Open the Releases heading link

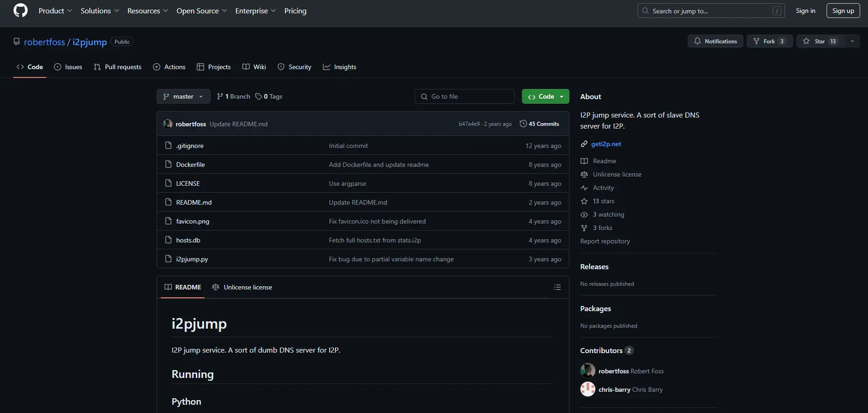(x=594, y=266)
